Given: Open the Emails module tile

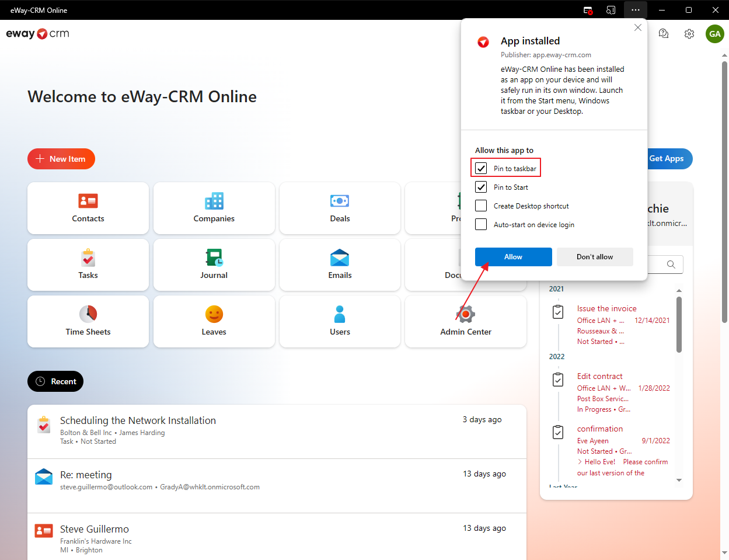Looking at the screenshot, I should click(x=340, y=265).
